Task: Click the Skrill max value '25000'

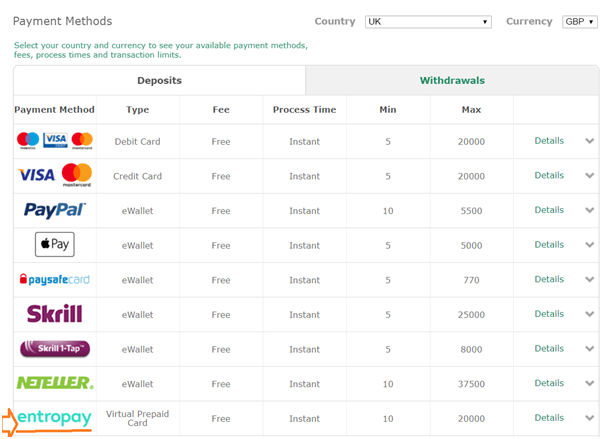Action: pyautogui.click(x=471, y=315)
